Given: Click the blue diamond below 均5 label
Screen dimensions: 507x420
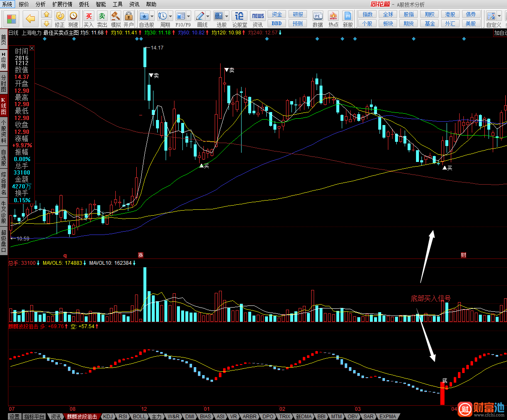Looking at the screenshot, I should [74, 39].
